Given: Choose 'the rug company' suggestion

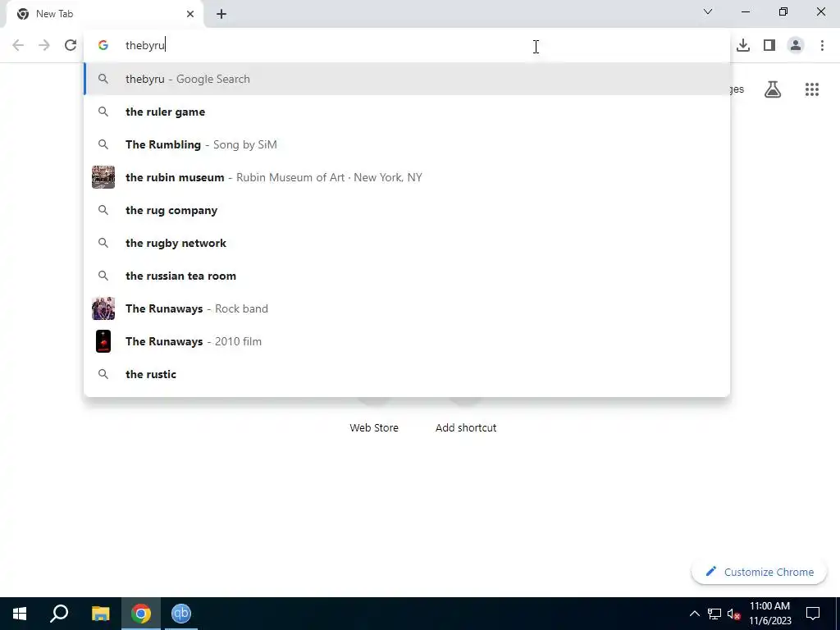Looking at the screenshot, I should (407, 210).
